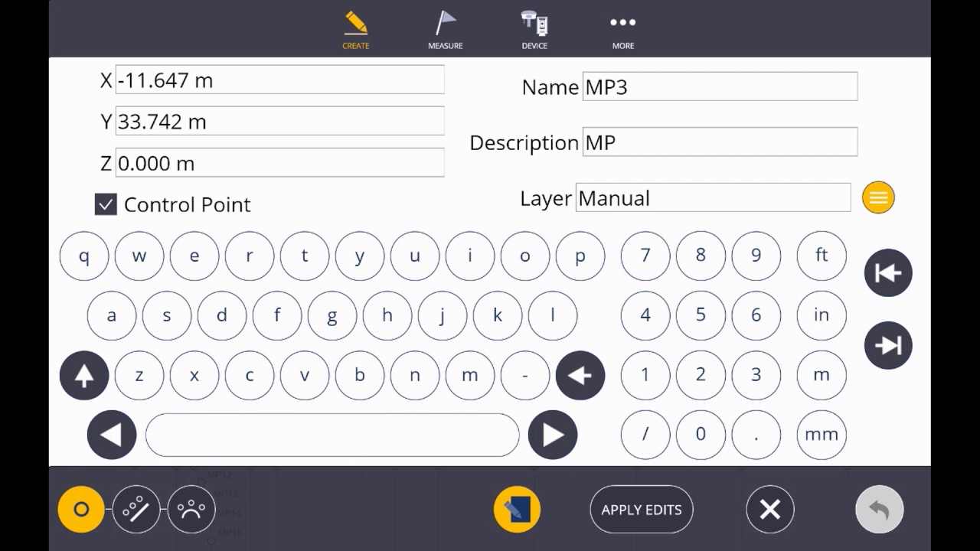
Task: Edit the Name field containing MP3
Action: [720, 86]
